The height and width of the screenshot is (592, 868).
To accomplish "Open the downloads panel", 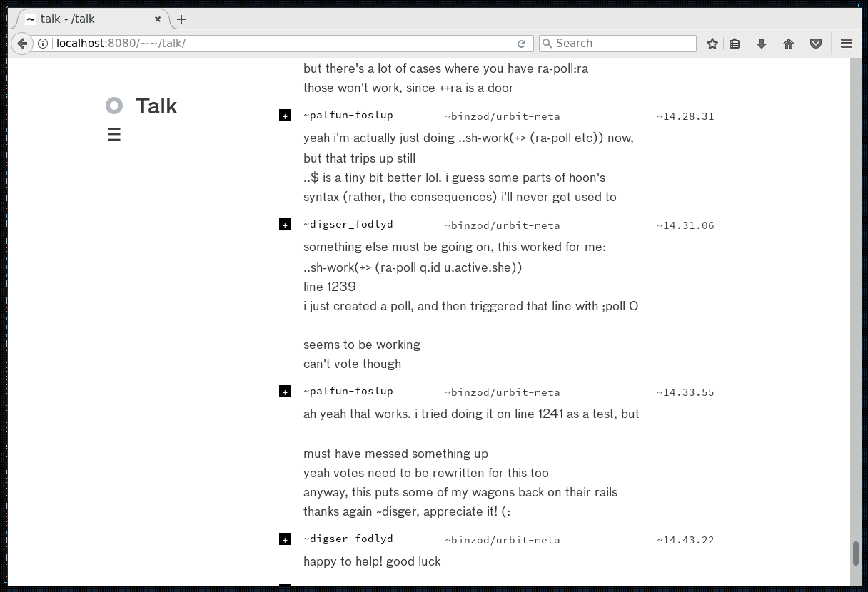I will point(762,44).
